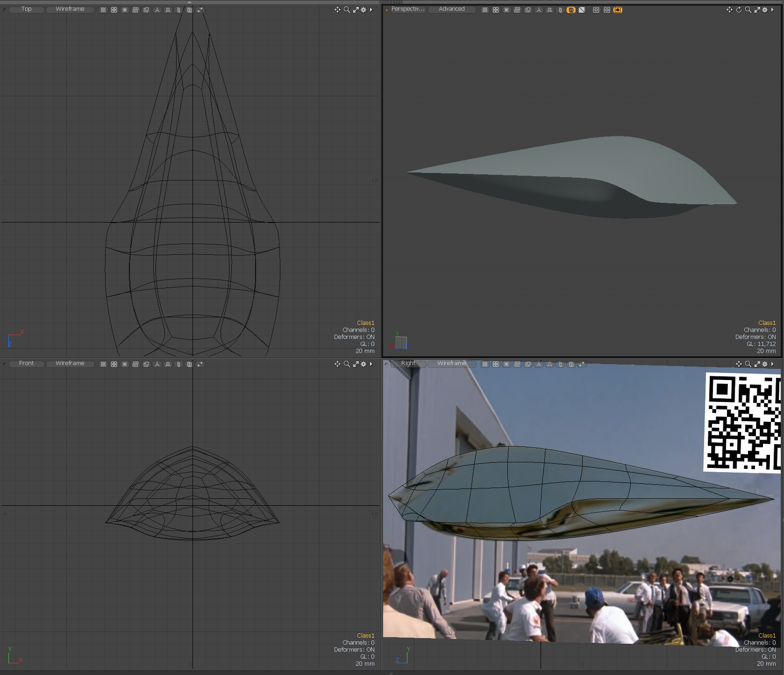This screenshot has height=675, width=784.
Task: Click dotted grid icon in Perspective toolbar
Action: point(485,10)
